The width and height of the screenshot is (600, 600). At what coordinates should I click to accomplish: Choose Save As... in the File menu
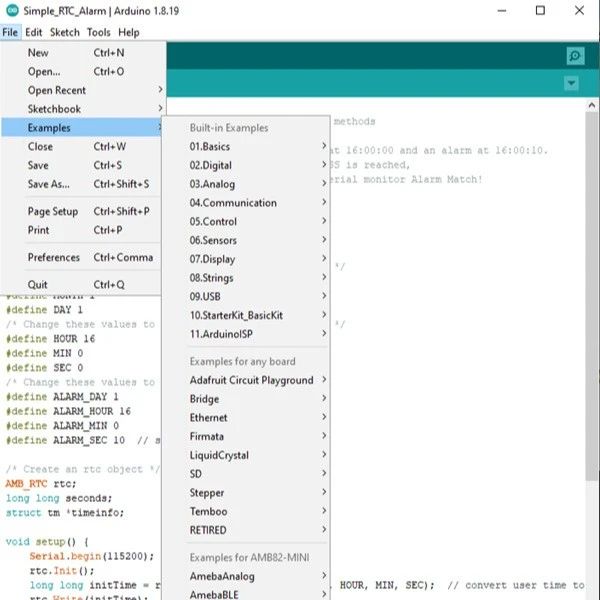pos(82,184)
